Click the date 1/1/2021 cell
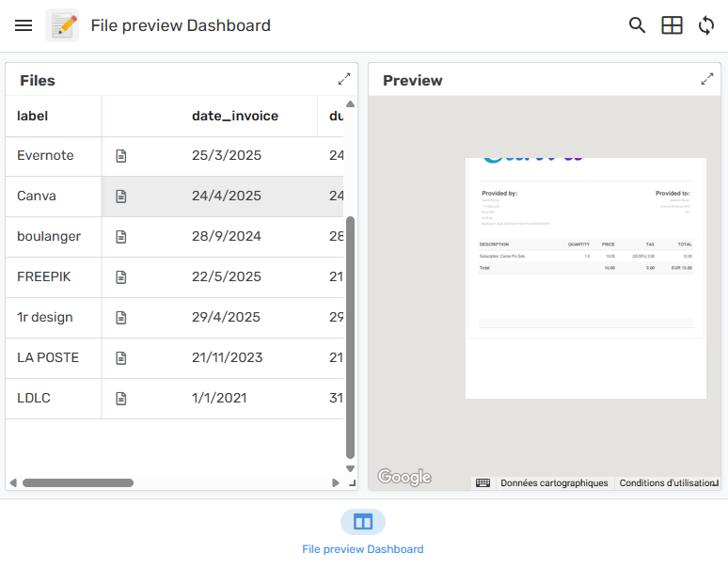The image size is (728, 568). pos(219,398)
